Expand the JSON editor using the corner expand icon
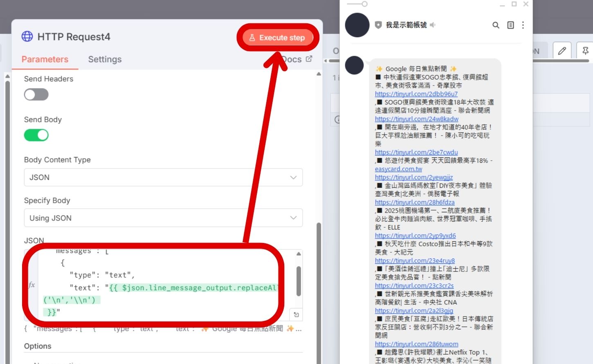This screenshot has width=593, height=364. 295,315
